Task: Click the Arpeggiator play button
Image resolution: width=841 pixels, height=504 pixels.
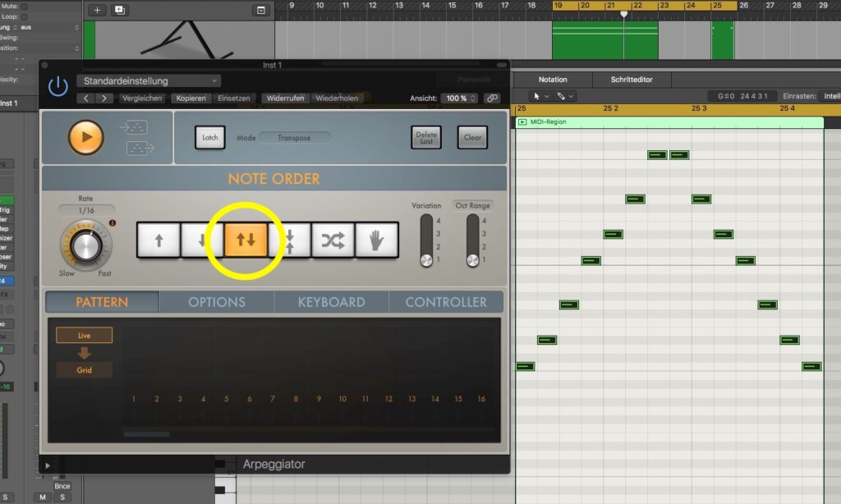Action: (86, 137)
